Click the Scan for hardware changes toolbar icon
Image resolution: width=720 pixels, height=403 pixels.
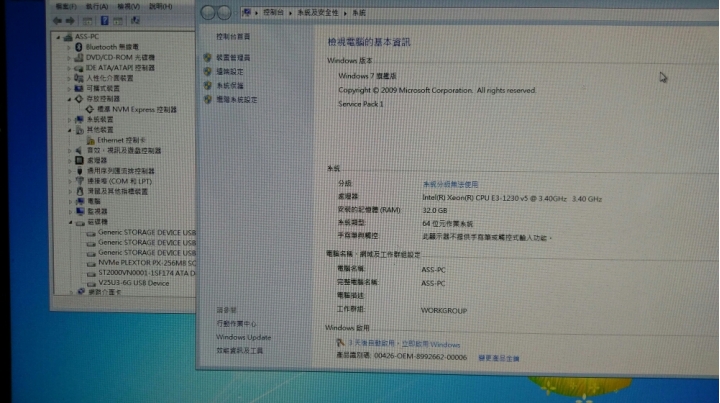[x=135, y=21]
